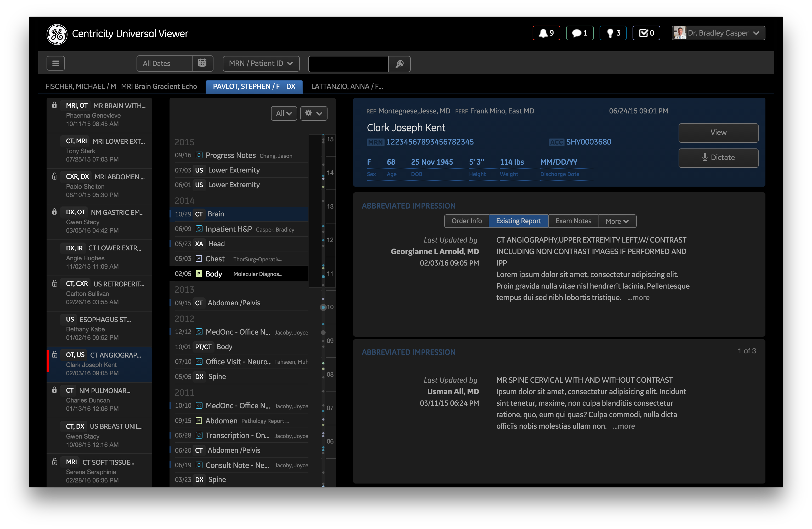This screenshot has width=812, height=529.
Task: Click the Inpatient H&P document icon
Action: tap(199, 229)
